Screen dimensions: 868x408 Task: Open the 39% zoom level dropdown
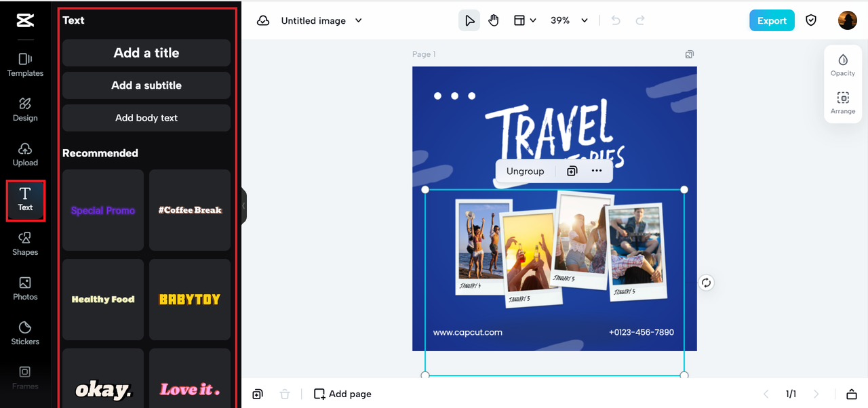pos(569,20)
